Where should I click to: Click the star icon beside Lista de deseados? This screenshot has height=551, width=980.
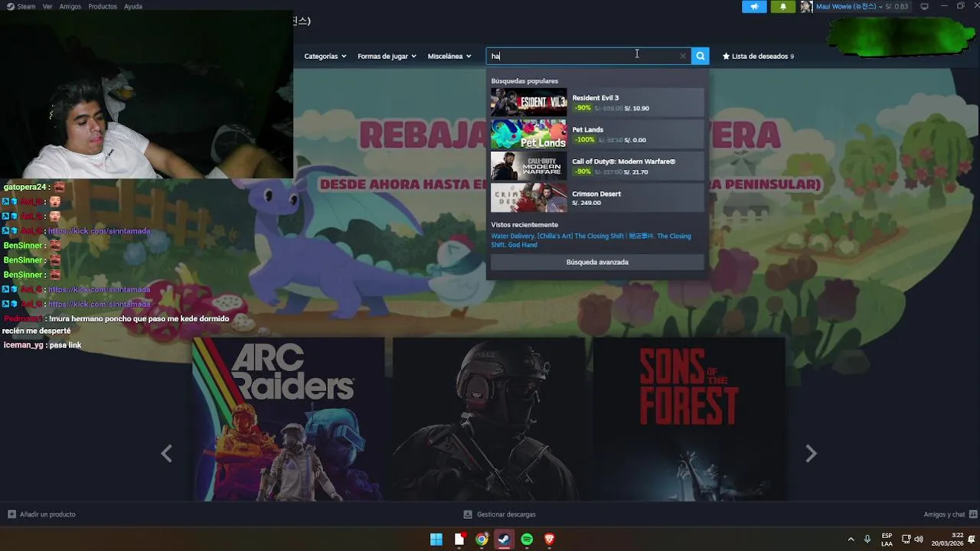(x=726, y=56)
